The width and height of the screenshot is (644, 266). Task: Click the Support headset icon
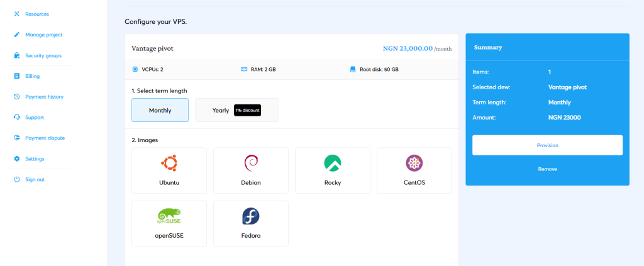[17, 117]
